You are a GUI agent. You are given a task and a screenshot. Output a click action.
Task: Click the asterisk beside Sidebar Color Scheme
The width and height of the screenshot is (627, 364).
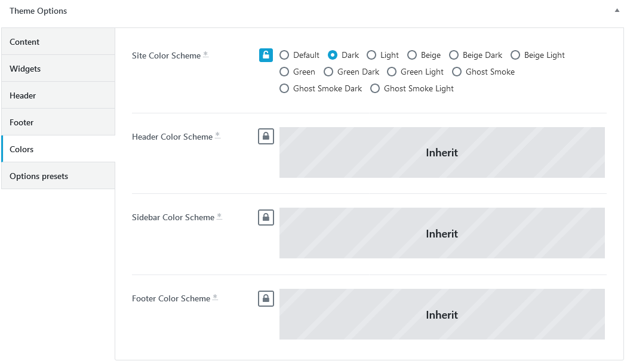click(x=219, y=216)
